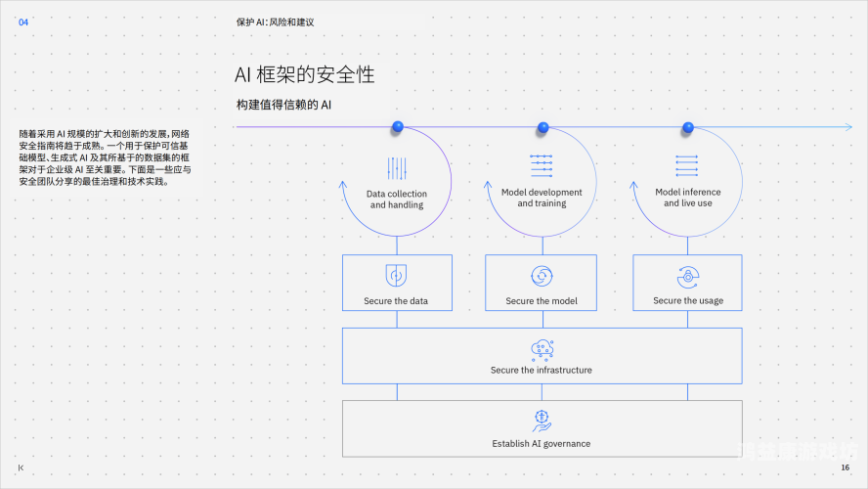Select the 'Secure the usage' label

(688, 300)
